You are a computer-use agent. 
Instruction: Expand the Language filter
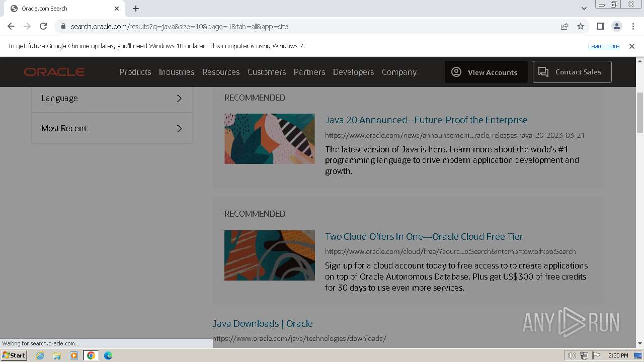(112, 98)
